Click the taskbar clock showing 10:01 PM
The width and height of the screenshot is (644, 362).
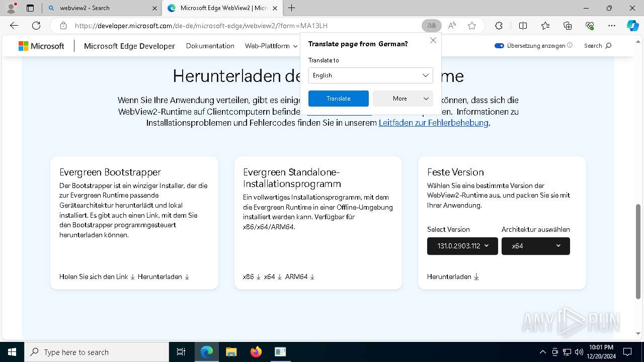point(601,352)
